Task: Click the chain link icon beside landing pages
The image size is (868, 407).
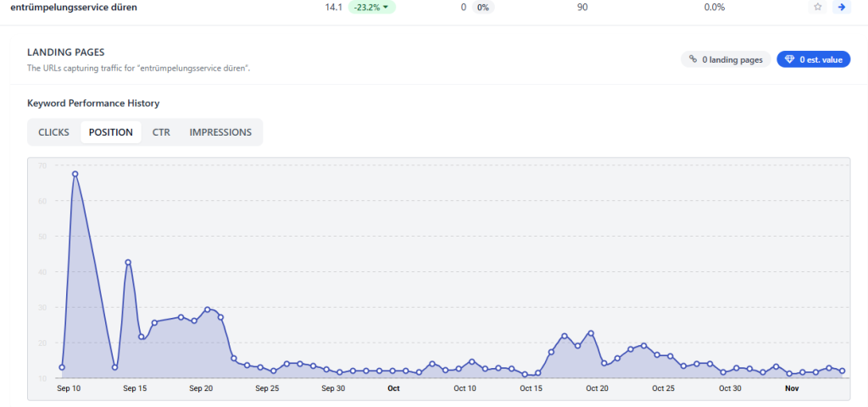Action: click(693, 59)
